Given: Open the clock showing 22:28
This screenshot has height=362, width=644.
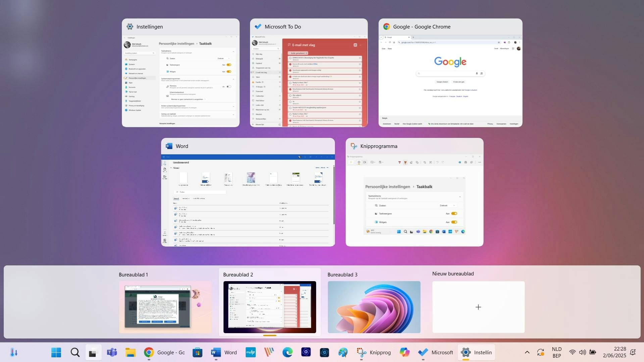Looking at the screenshot, I should coord(614,353).
